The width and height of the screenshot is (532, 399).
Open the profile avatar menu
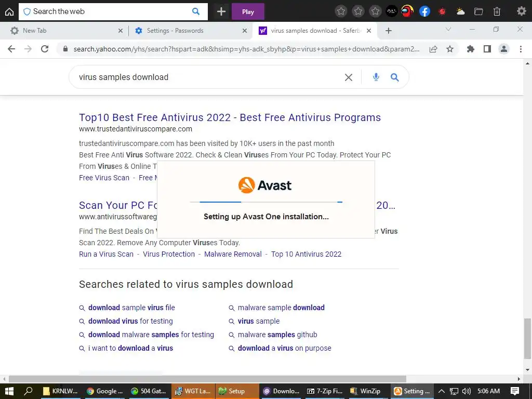tap(504, 49)
